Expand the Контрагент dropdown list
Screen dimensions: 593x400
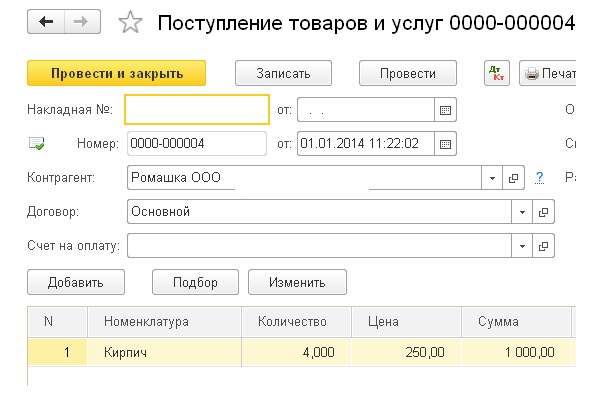492,178
